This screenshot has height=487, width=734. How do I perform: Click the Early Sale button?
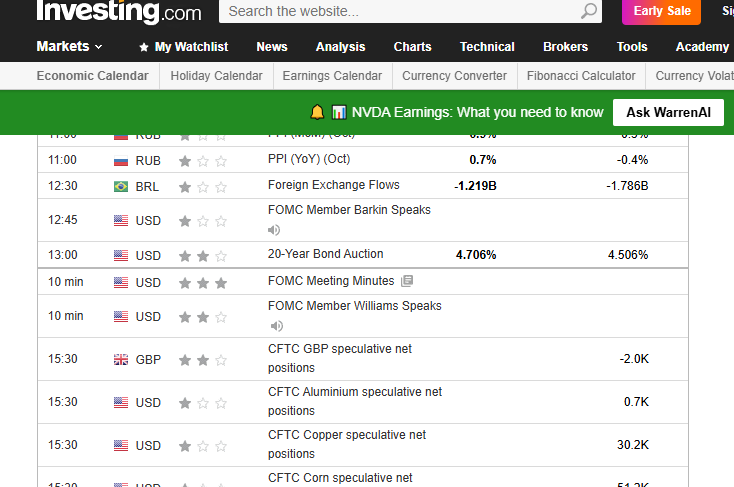point(661,11)
